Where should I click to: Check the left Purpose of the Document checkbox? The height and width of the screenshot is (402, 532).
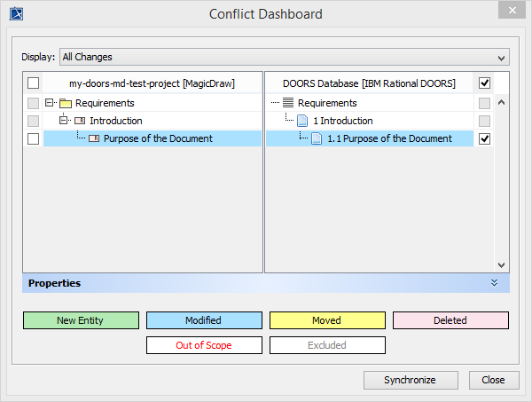pyautogui.click(x=34, y=139)
